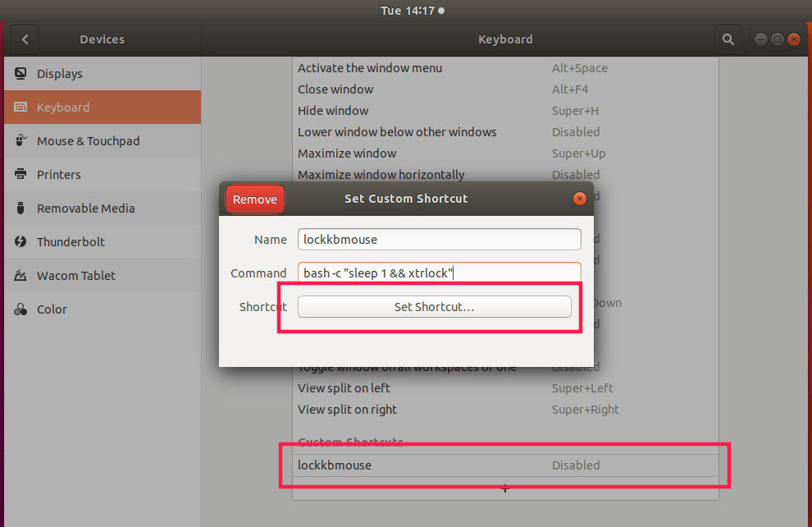Select the Close window shortcut row

point(505,89)
